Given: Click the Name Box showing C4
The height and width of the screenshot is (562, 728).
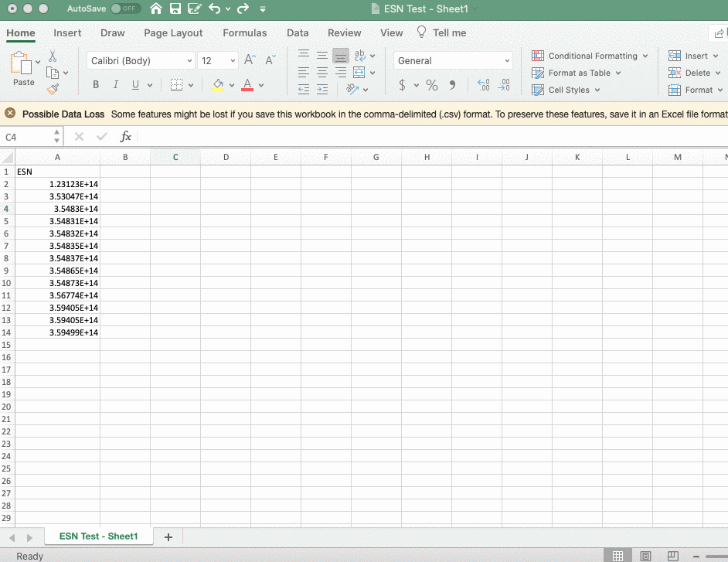Looking at the screenshot, I should click(28, 137).
